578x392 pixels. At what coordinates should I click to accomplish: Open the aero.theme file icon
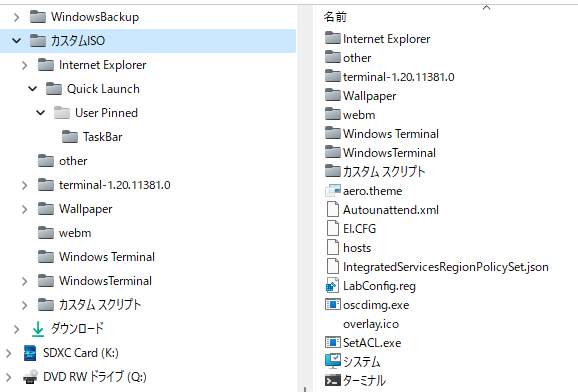coord(333,191)
